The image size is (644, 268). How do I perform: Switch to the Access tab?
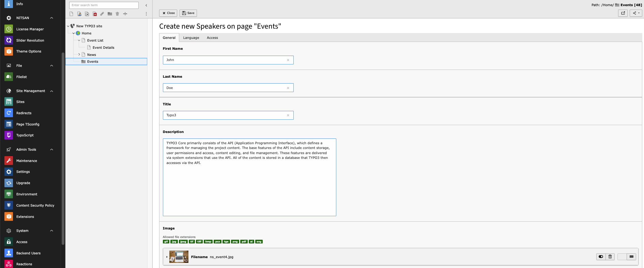coord(212,38)
